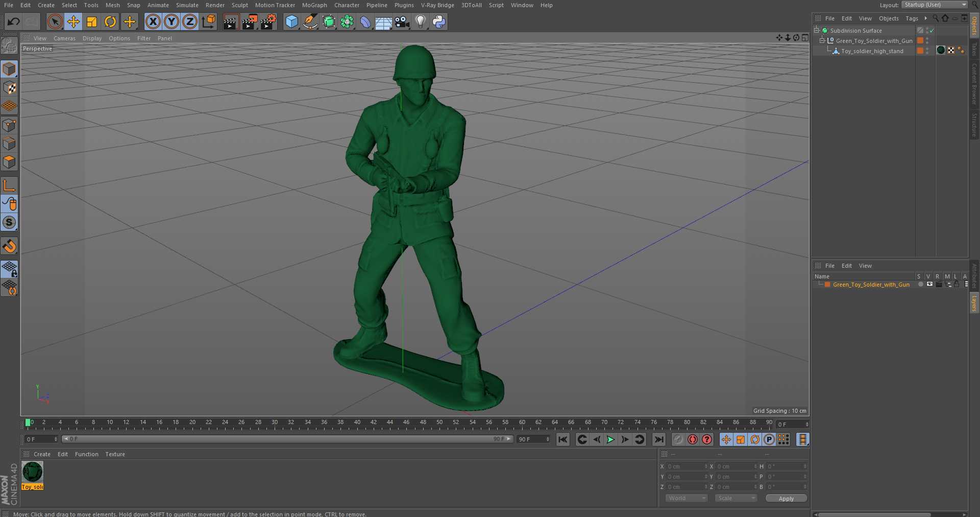Click the Toy_soldier material tag
The width and height of the screenshot is (980, 517).
click(x=941, y=50)
